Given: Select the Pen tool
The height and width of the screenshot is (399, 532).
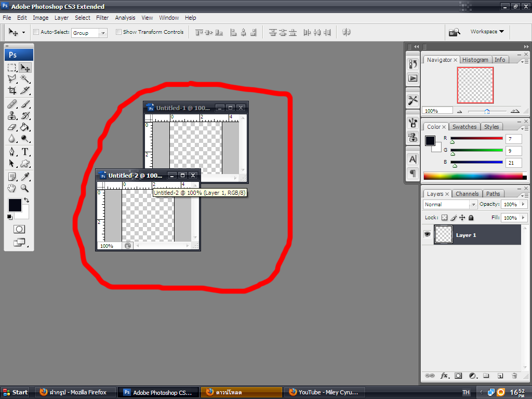Looking at the screenshot, I should pos(12,152).
